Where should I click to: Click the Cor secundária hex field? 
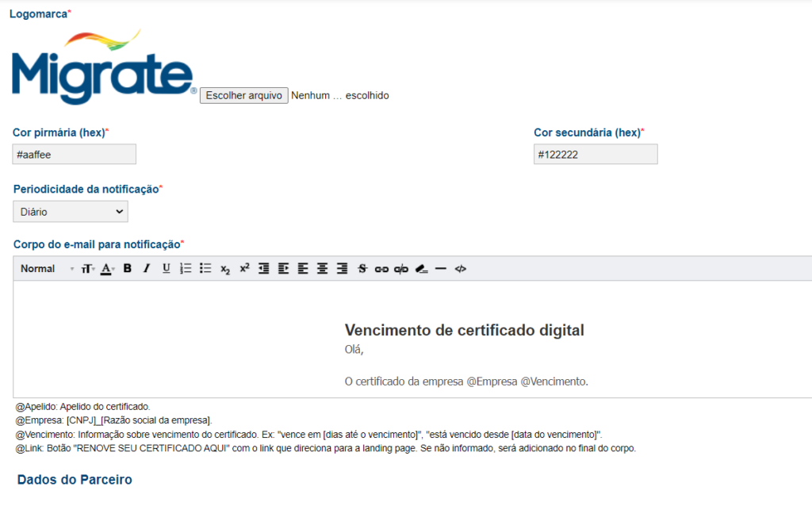click(596, 155)
